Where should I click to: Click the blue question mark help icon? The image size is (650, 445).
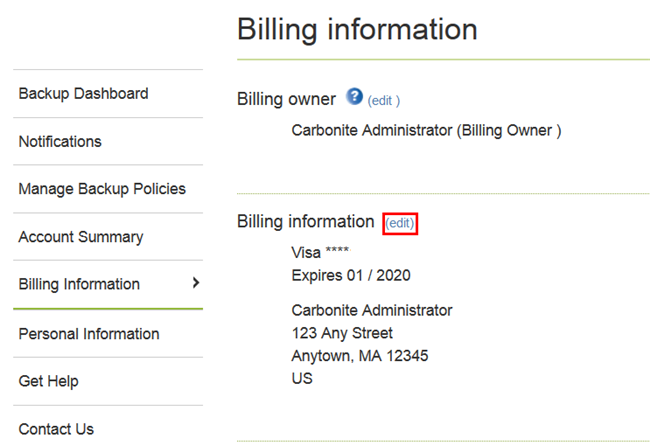tap(354, 97)
